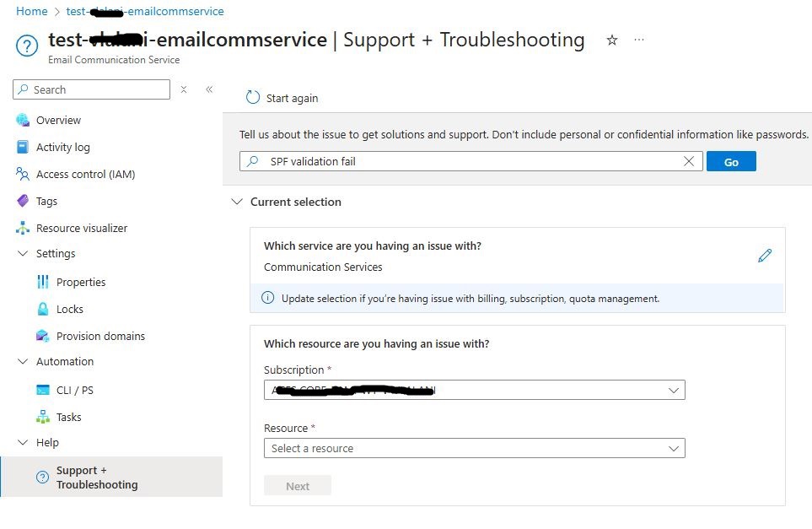Star this resource as a favorite

612,39
